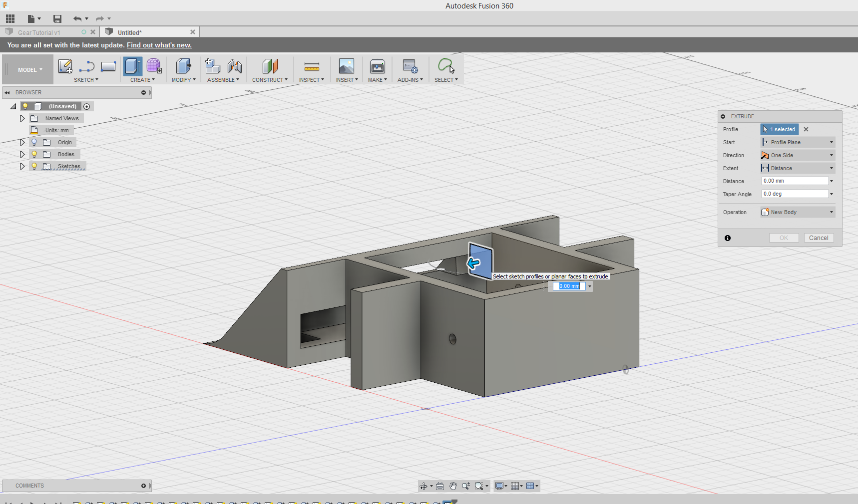Select the Extrude tool icon
858x504 pixels.
[x=132, y=66]
